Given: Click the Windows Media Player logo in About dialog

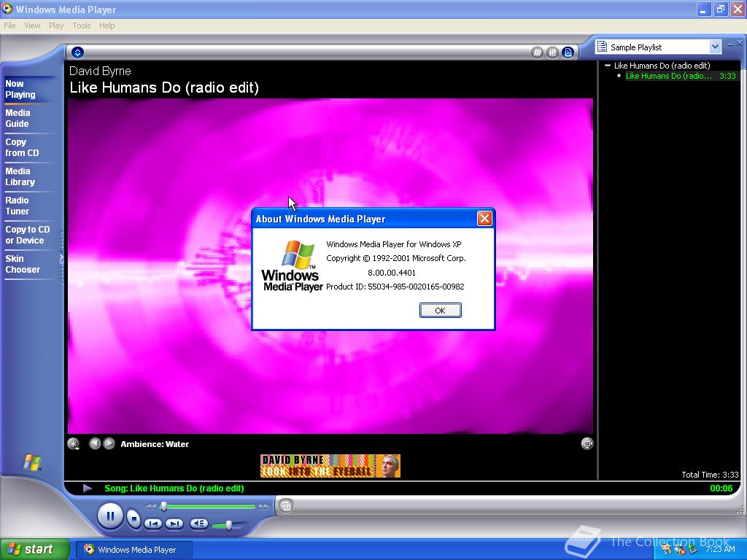Looking at the screenshot, I should tap(292, 265).
